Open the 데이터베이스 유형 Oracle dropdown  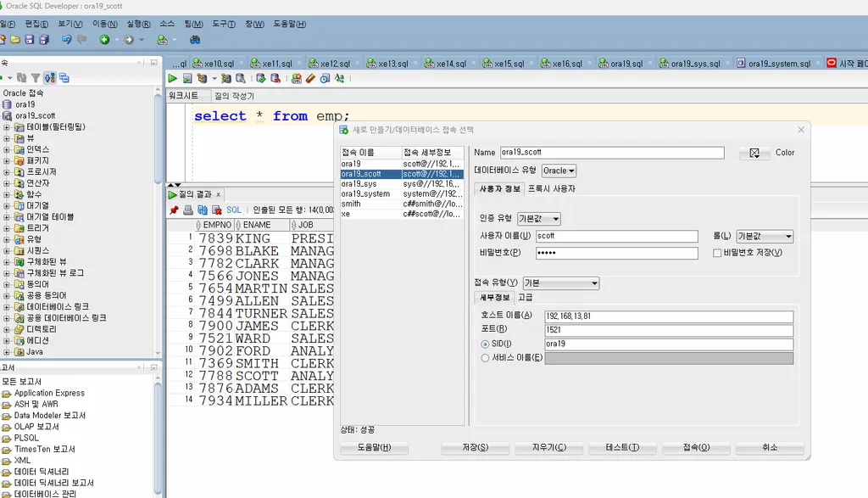click(x=559, y=171)
